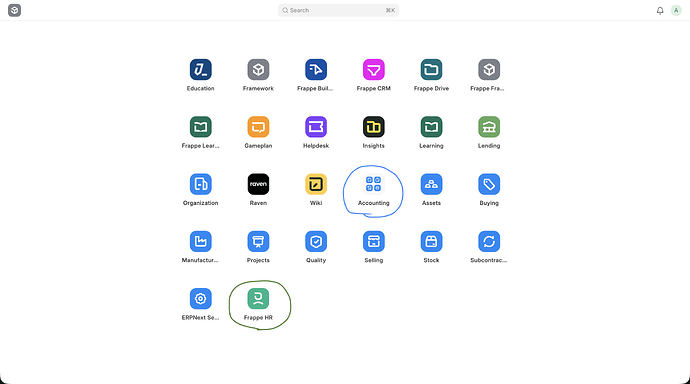The image size is (690, 384).
Task: Open the Accounting module
Action: 374,184
